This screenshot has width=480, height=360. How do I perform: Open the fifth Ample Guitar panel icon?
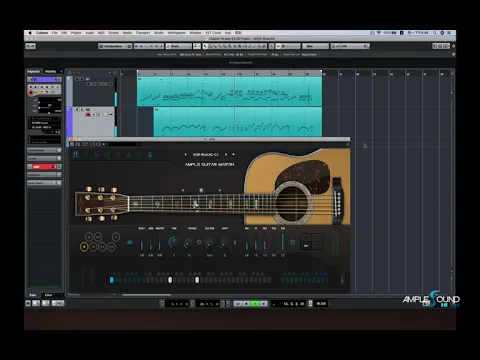(118, 155)
